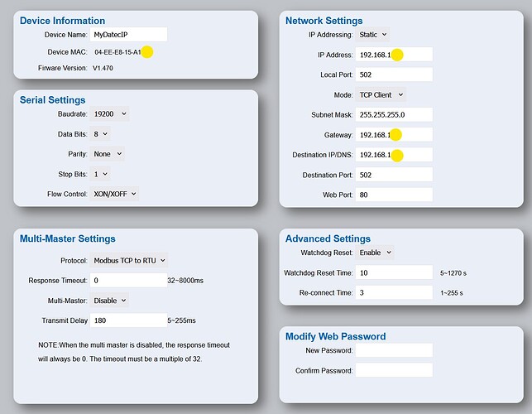Focus the Destination Port field
This screenshot has height=414, width=532.
coord(395,175)
